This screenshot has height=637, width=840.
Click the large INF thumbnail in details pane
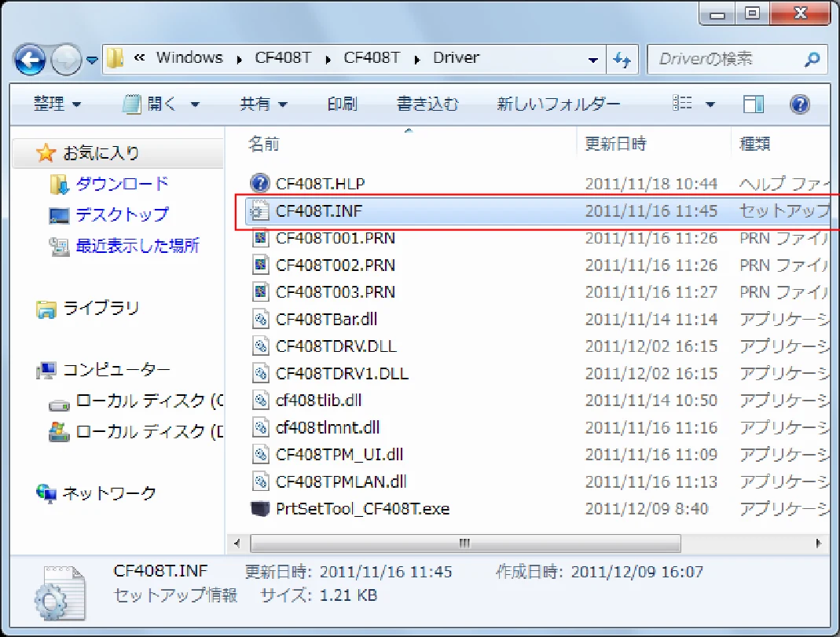(60, 593)
